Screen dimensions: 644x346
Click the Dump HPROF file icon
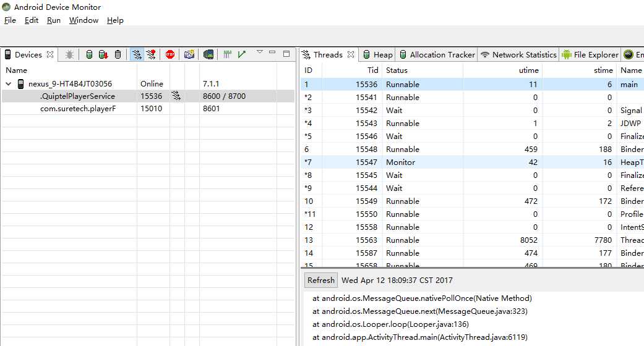click(x=103, y=54)
